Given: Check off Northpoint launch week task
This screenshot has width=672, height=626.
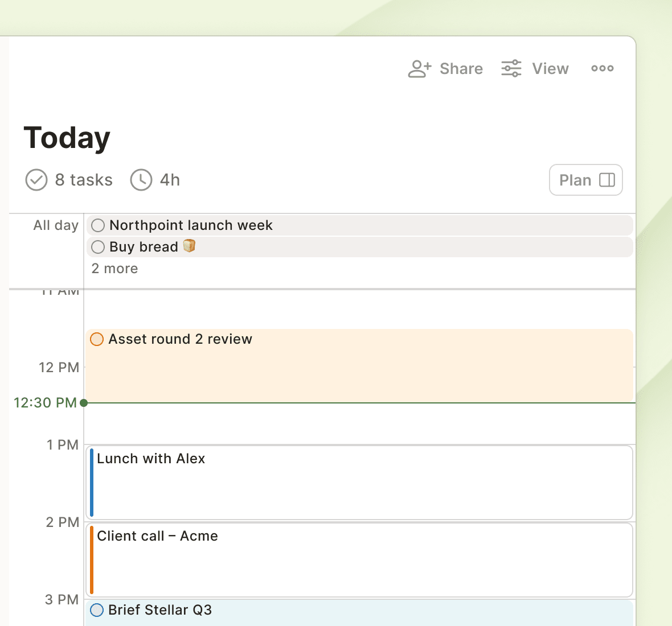Looking at the screenshot, I should pos(98,225).
